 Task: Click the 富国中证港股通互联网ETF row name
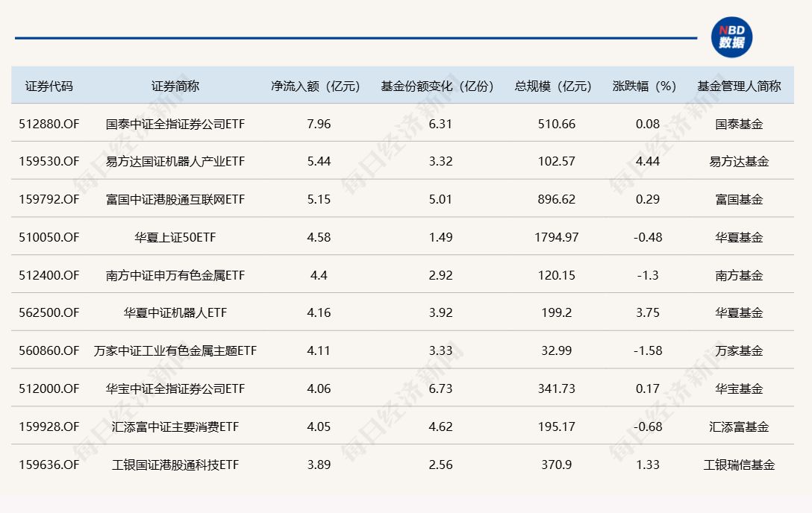175,200
